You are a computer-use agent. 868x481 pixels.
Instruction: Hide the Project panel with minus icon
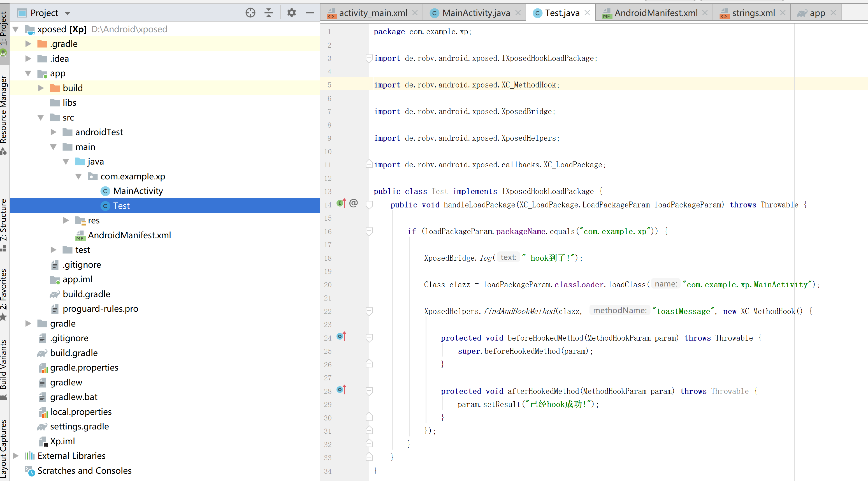pyautogui.click(x=310, y=13)
